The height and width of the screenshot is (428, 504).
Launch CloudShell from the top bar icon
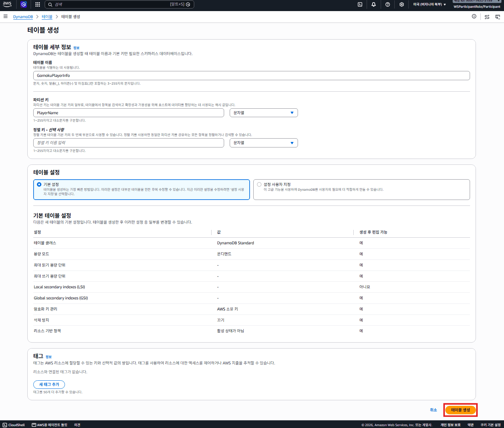tap(360, 4)
